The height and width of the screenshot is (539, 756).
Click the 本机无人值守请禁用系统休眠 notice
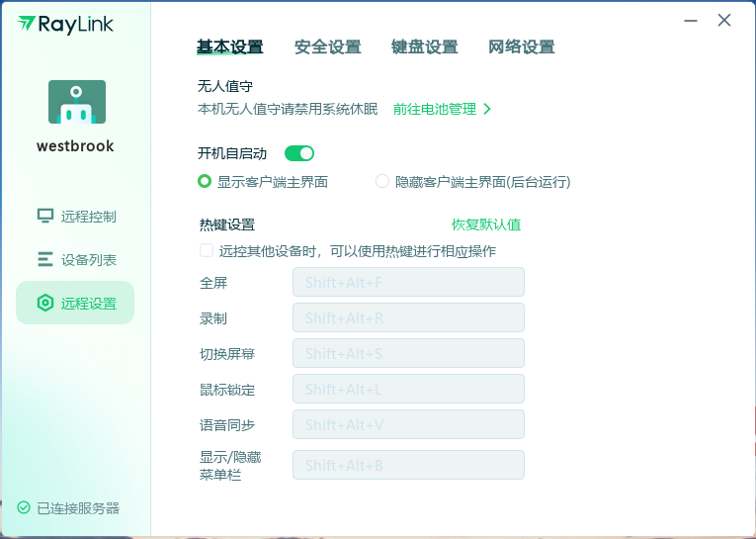pos(288,109)
